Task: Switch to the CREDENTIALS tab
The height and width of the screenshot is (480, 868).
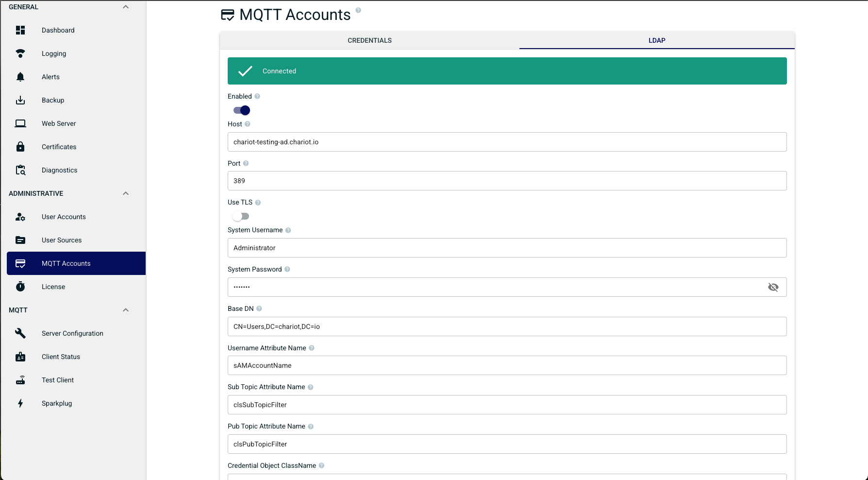Action: click(x=369, y=40)
